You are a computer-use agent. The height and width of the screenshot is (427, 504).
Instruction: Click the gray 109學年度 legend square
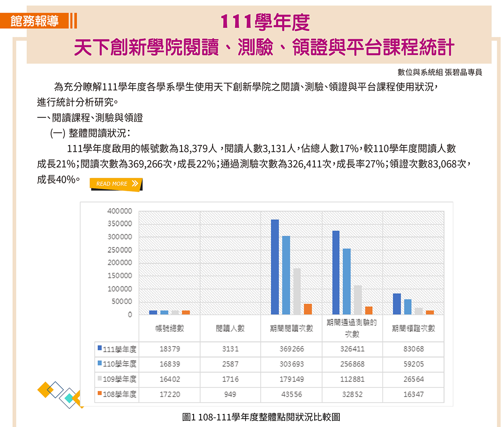[100, 378]
